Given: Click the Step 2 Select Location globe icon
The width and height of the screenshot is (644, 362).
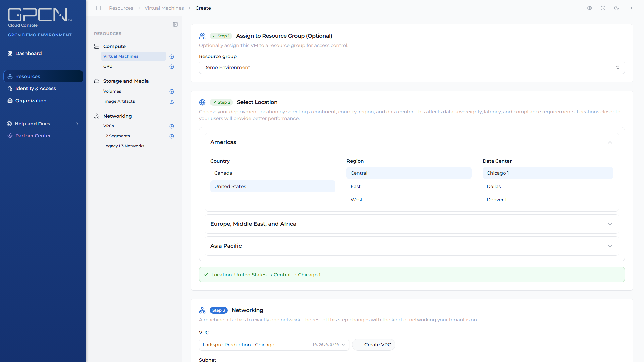Looking at the screenshot, I should point(202,102).
